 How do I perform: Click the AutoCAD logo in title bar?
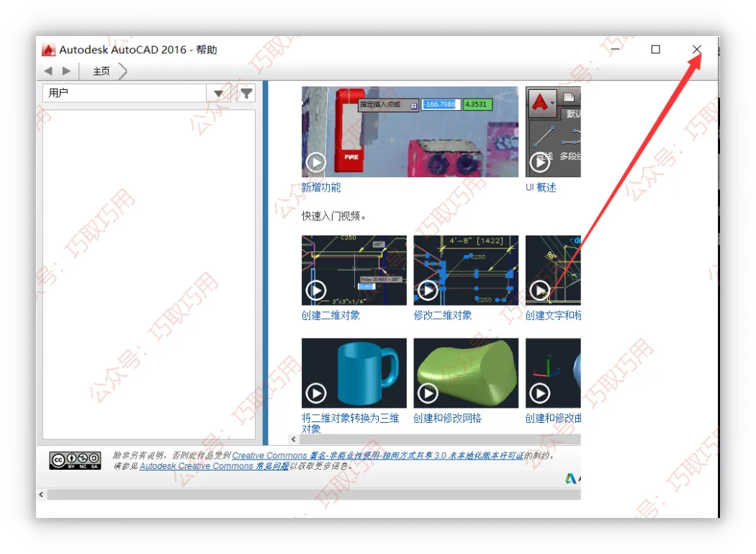[48, 50]
